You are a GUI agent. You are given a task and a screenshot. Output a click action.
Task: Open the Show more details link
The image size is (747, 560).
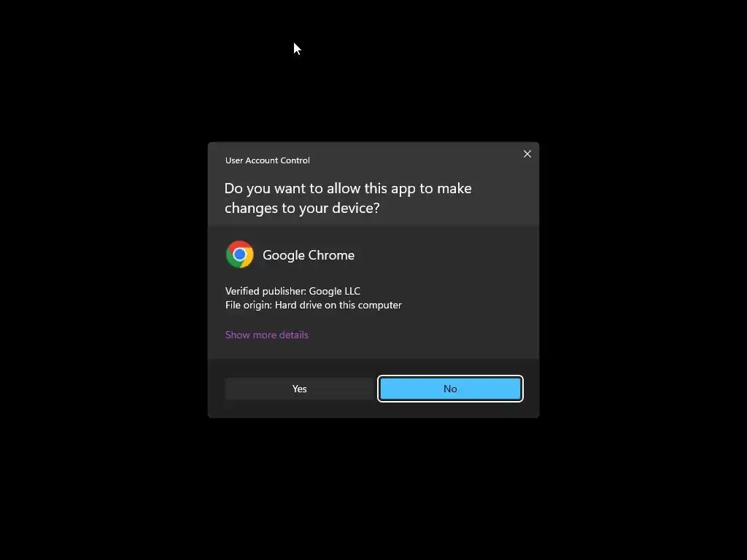[267, 335]
